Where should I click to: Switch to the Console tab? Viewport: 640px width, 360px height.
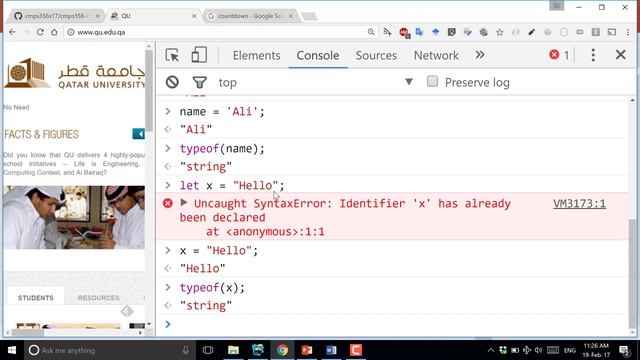(x=318, y=55)
